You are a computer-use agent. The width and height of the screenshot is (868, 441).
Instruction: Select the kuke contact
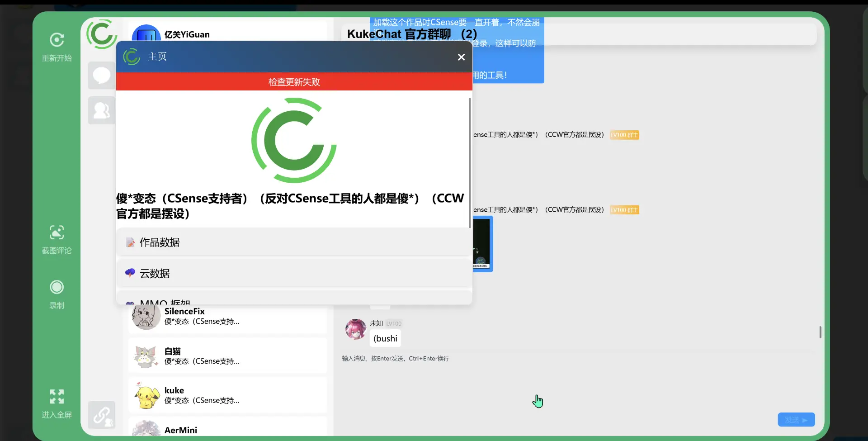[227, 395]
